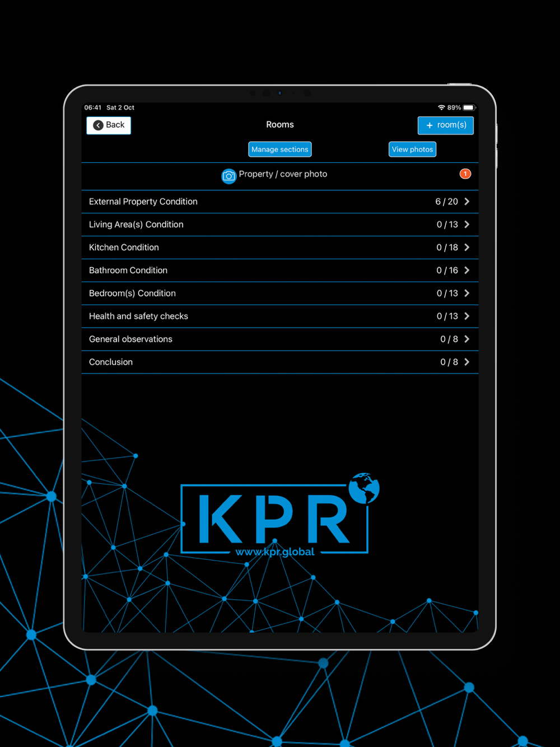Open External Property Condition section

pyautogui.click(x=280, y=202)
